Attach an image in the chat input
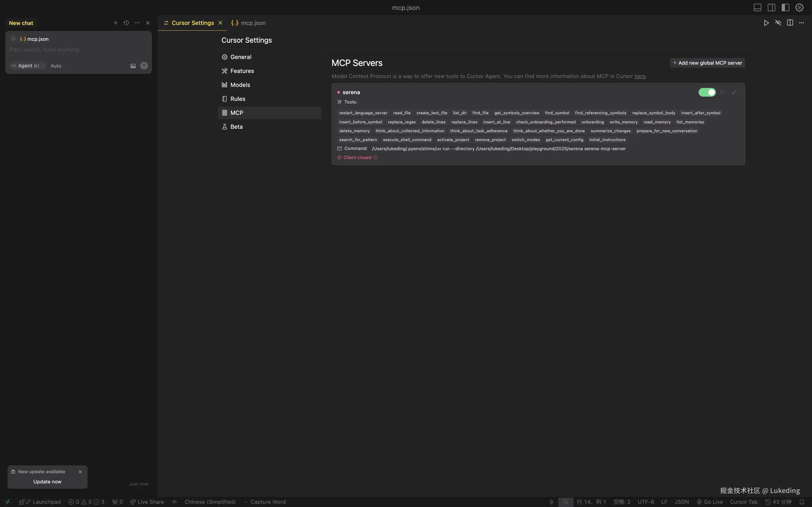 point(133,66)
